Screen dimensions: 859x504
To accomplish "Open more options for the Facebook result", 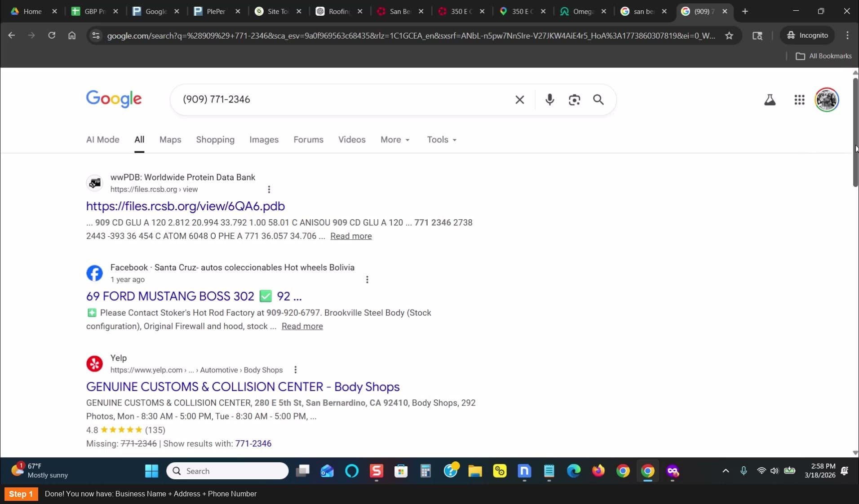I will (x=367, y=280).
